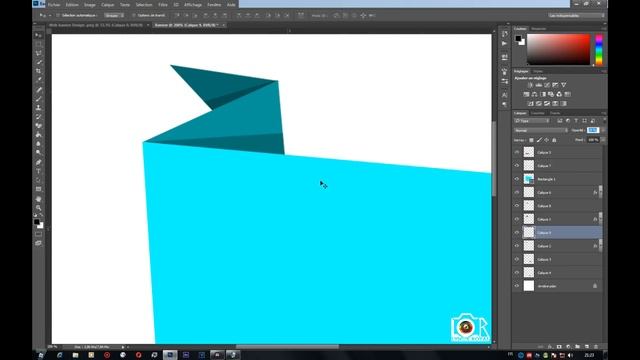
Task: Switch to the Styles tab
Action: pos(538,71)
